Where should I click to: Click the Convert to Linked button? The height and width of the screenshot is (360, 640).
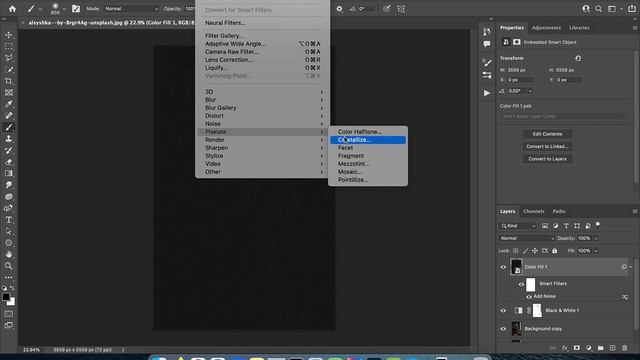[547, 147]
